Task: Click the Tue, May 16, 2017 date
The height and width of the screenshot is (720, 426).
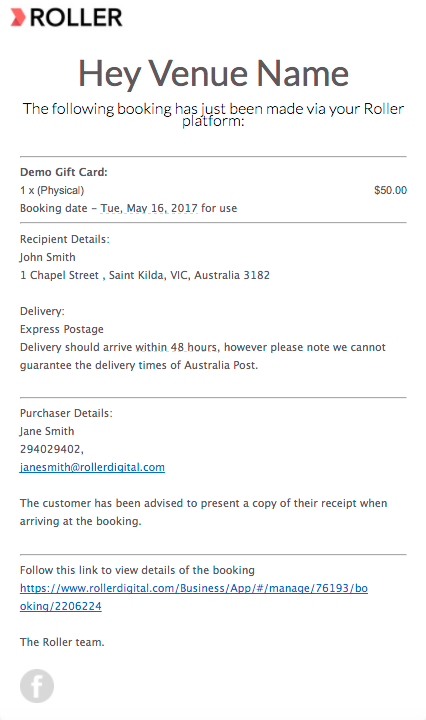Action: click(x=149, y=208)
